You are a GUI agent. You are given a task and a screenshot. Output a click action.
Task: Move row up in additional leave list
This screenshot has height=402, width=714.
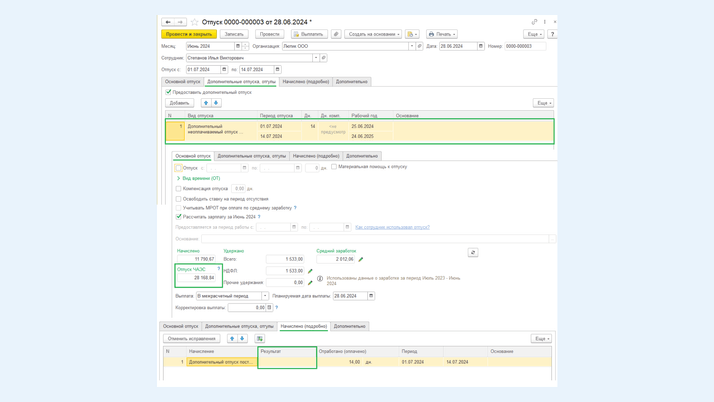(x=206, y=103)
